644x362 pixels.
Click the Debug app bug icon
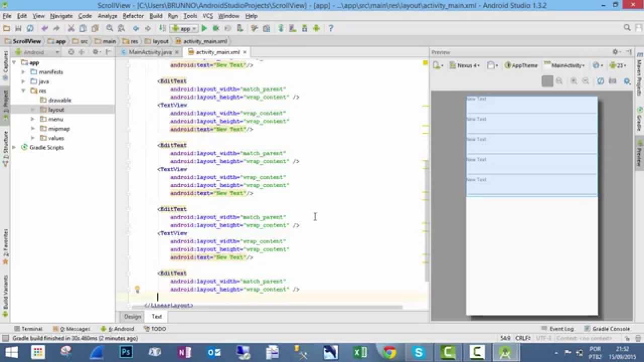(216, 29)
